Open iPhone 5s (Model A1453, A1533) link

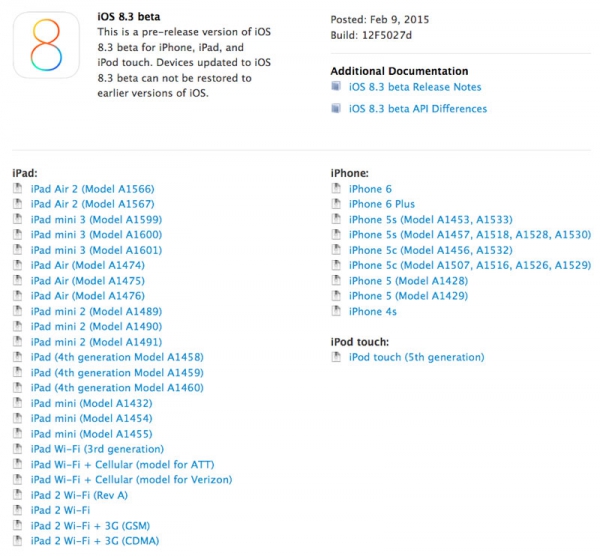tap(430, 220)
